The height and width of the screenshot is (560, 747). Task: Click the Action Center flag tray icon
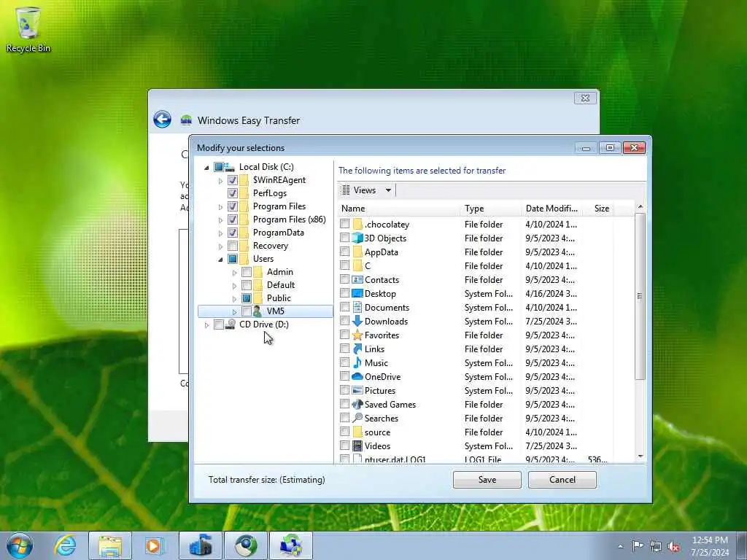tap(638, 545)
